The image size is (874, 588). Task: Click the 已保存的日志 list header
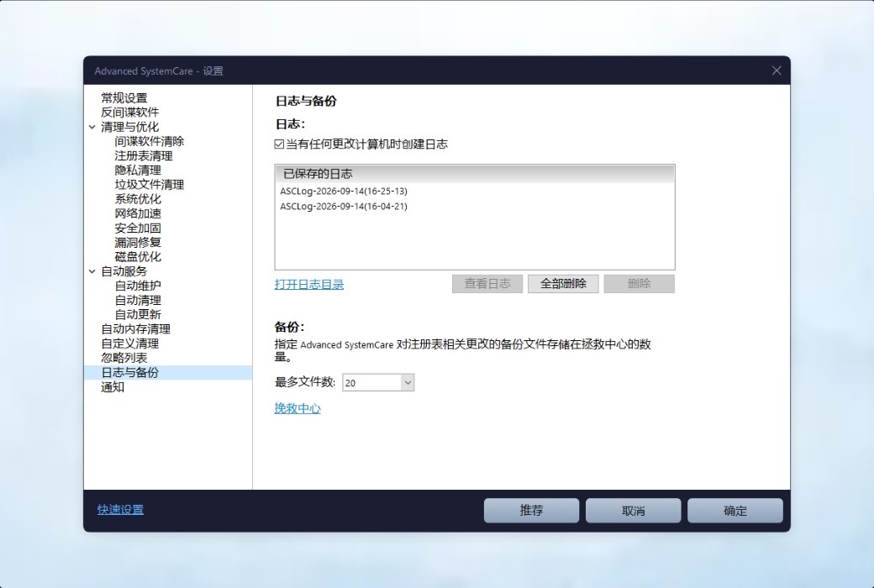[x=475, y=174]
